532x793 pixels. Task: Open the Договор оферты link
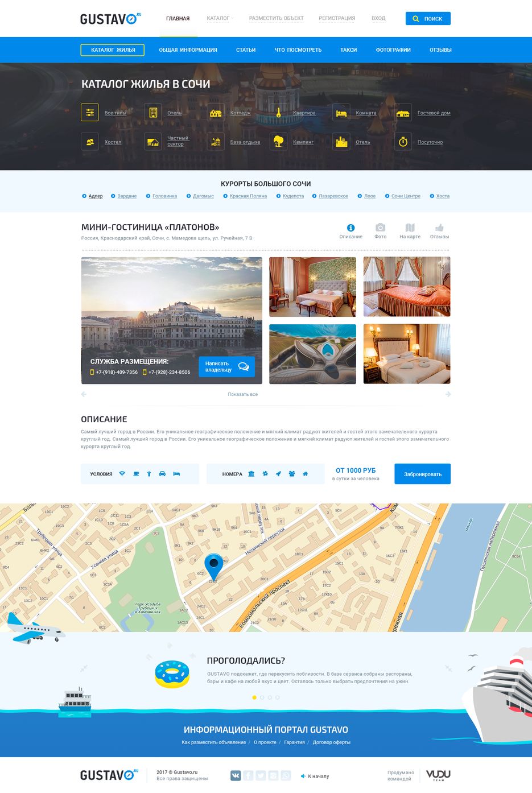332,742
